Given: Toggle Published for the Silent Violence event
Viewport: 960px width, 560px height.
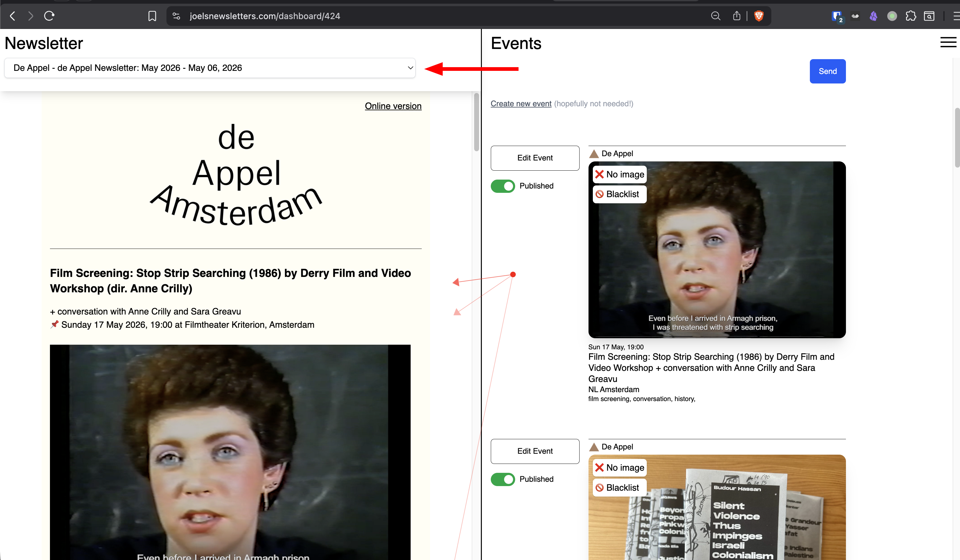Looking at the screenshot, I should click(503, 479).
